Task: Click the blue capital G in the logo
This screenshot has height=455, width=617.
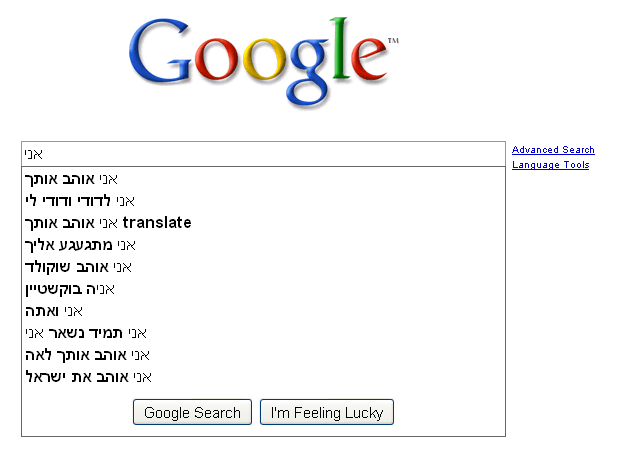Action: coord(165,62)
